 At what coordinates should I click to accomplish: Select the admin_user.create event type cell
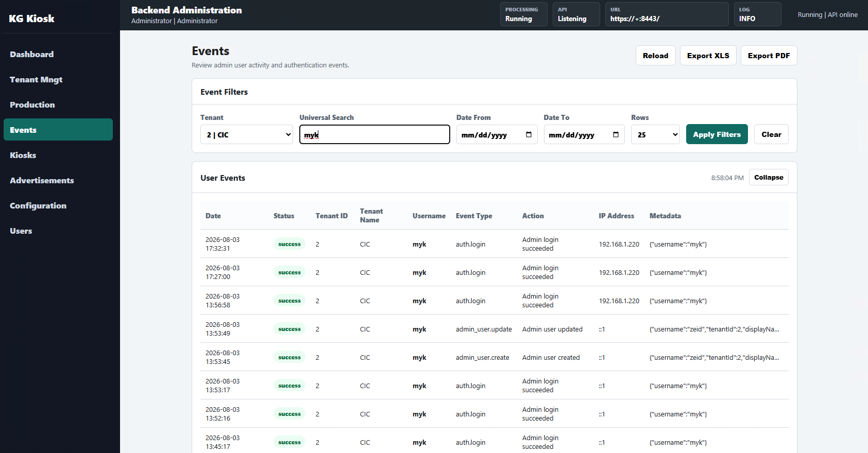[482, 357]
